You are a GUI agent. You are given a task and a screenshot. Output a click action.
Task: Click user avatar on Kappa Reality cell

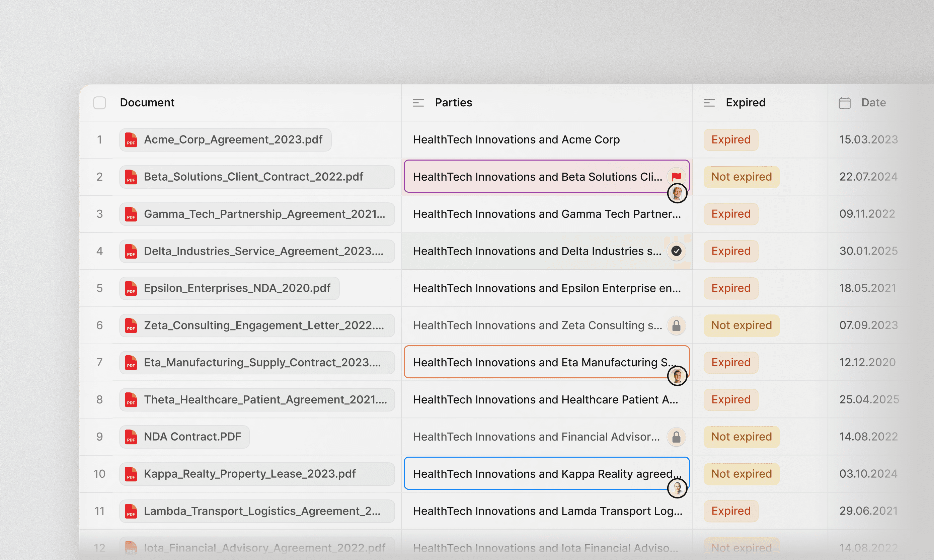[677, 488]
